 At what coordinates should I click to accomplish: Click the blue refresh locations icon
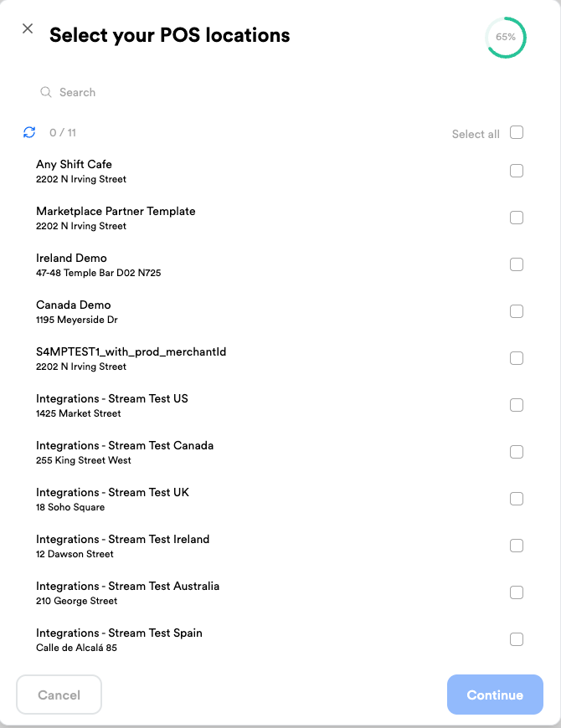29,132
